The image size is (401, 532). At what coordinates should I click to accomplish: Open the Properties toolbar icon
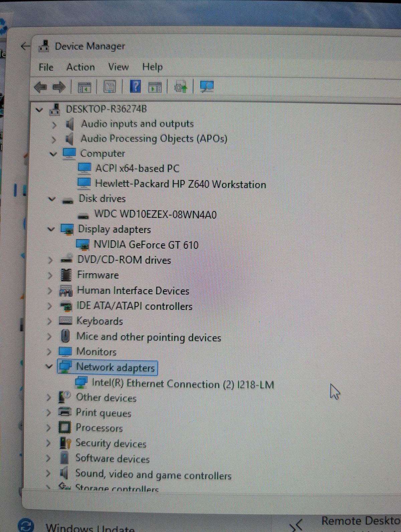(110, 87)
